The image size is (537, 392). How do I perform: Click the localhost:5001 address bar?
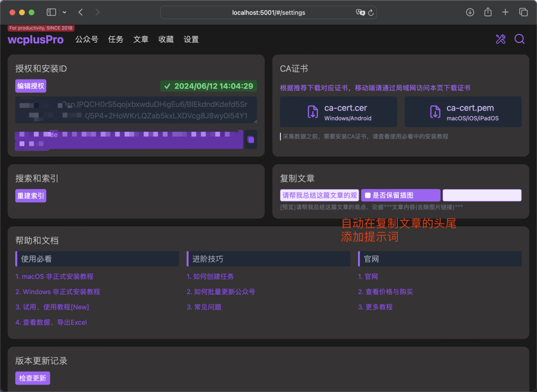(x=268, y=12)
